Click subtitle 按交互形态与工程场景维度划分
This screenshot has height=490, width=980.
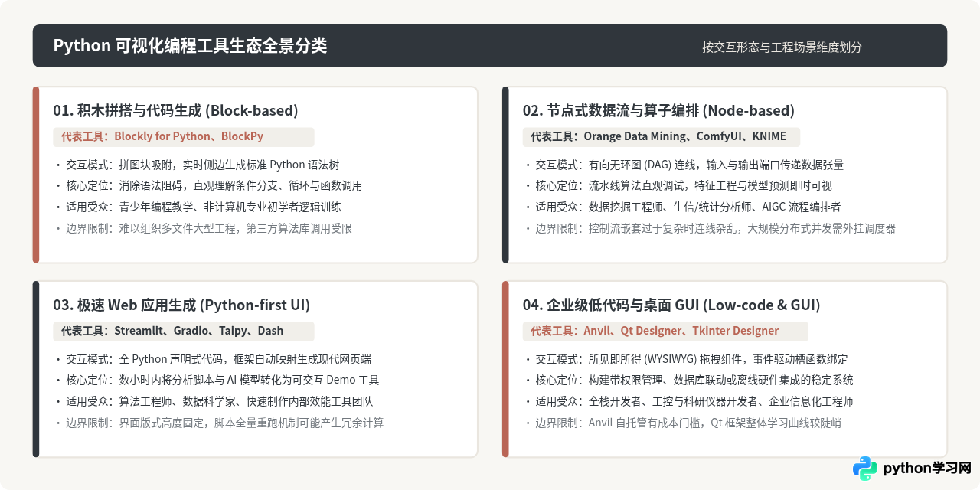[x=782, y=47]
